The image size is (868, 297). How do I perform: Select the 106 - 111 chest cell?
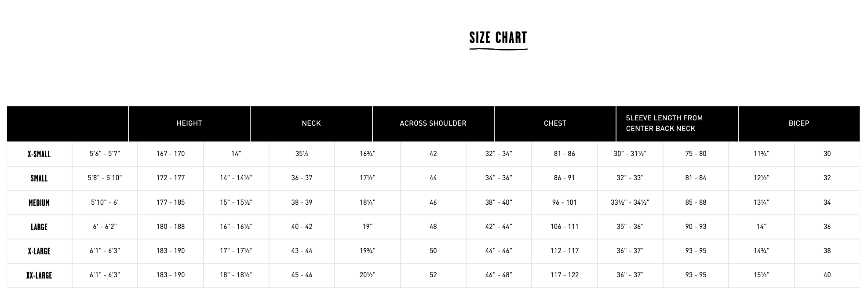pyautogui.click(x=565, y=227)
